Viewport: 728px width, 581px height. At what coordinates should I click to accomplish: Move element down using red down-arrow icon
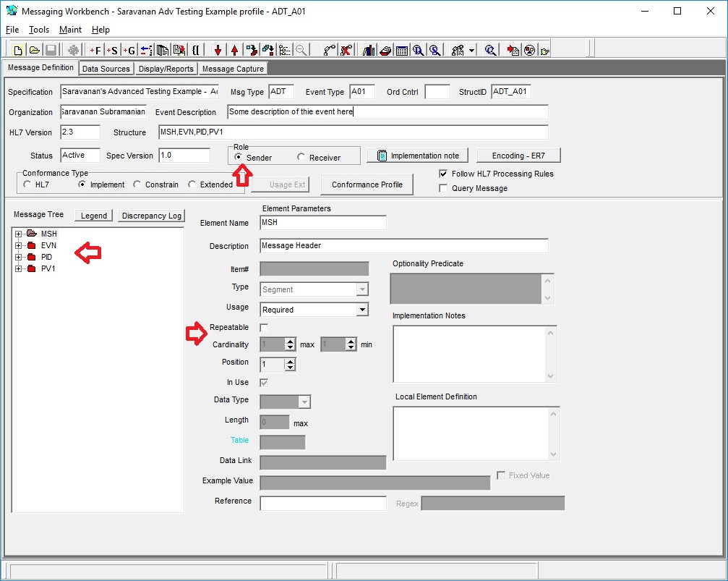(218, 49)
